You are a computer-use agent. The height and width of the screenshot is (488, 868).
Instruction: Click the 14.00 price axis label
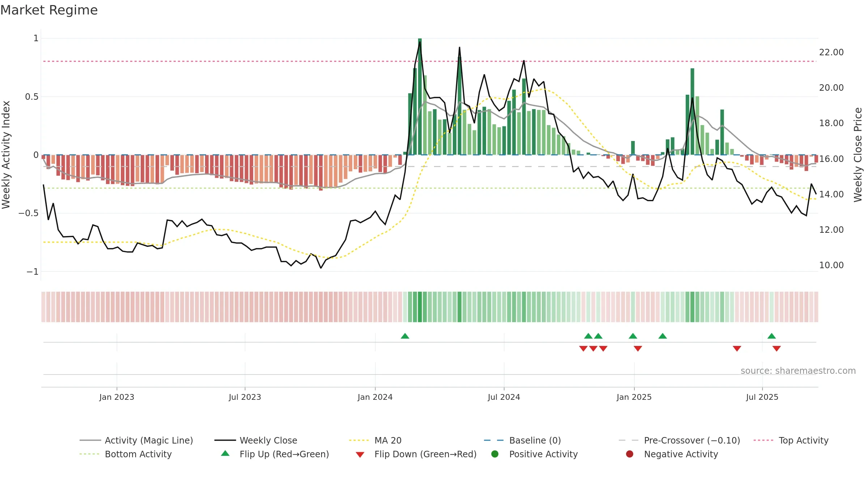tap(831, 194)
